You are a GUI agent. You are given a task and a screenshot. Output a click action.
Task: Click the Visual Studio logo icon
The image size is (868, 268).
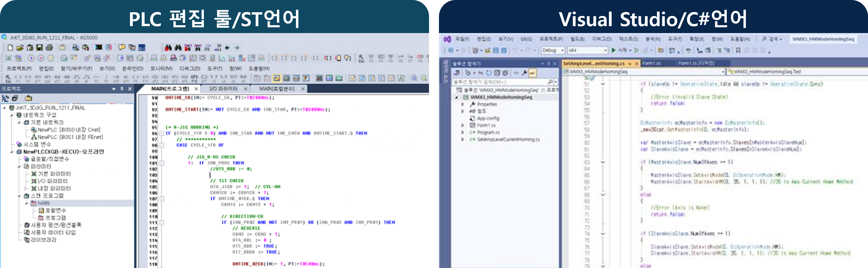pos(447,39)
